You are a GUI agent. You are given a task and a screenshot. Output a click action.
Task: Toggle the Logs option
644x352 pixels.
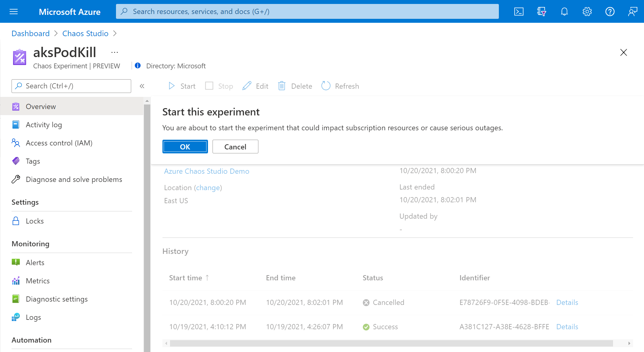(33, 317)
